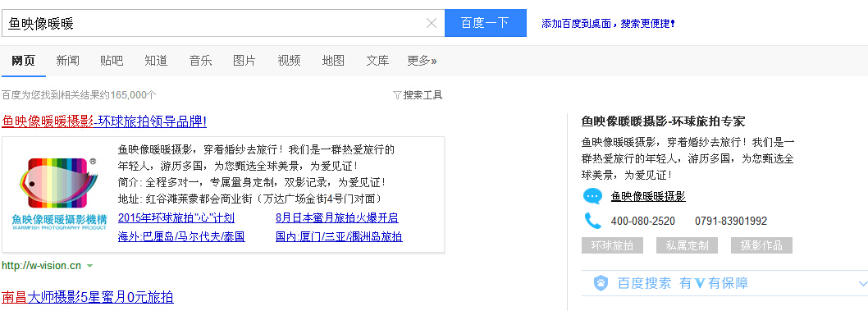Viewport: 868px width, 311px height.
Task: Select the 网页 tab
Action: click(23, 61)
